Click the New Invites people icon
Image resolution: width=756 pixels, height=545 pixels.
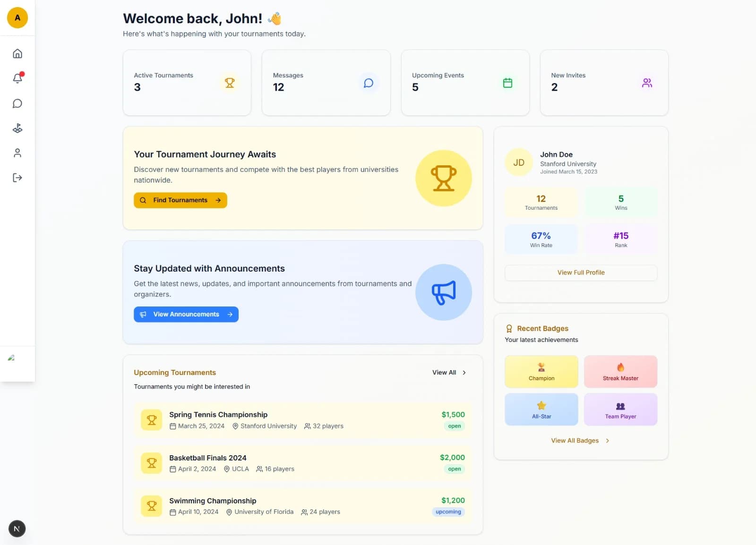(647, 83)
